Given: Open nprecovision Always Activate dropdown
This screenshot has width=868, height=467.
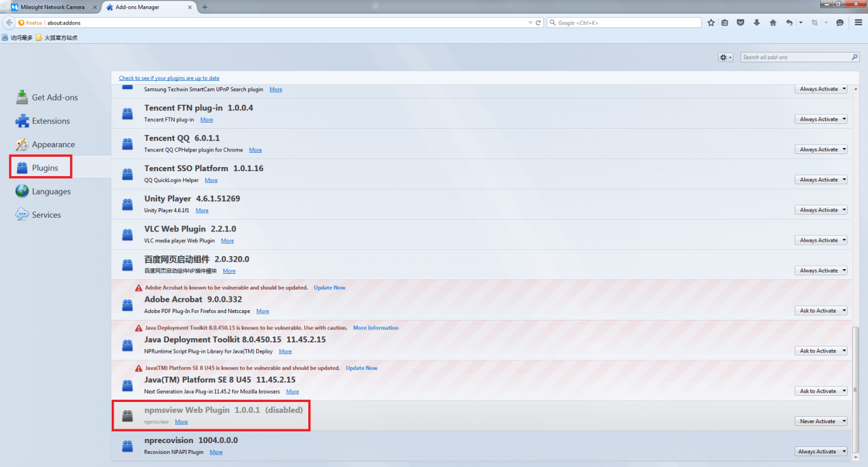Looking at the screenshot, I should click(x=821, y=451).
